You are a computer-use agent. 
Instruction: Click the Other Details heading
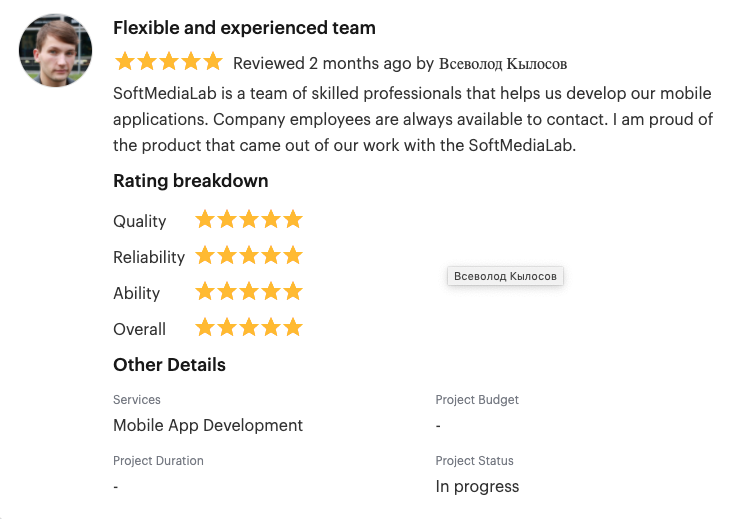[169, 365]
